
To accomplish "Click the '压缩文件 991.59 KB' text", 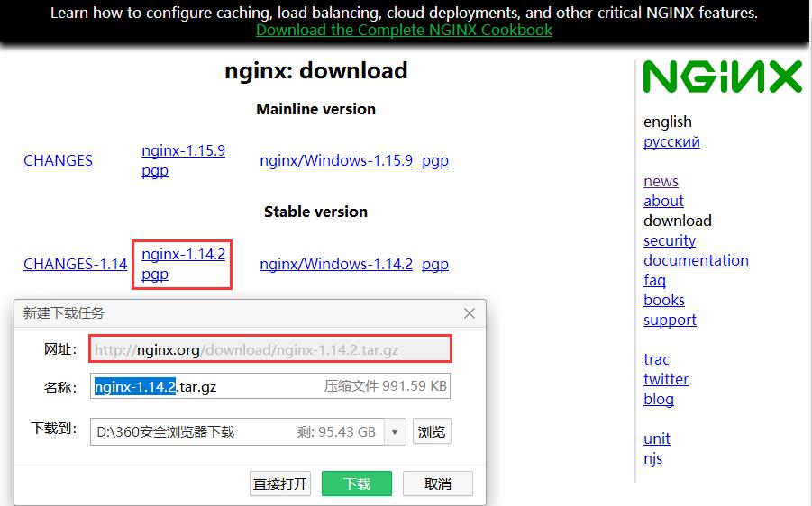I will (x=386, y=386).
